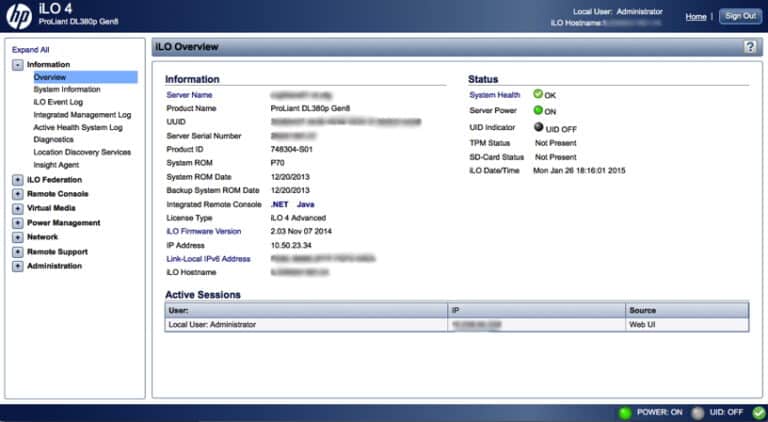Select Overview in the navigation tree

point(85,77)
